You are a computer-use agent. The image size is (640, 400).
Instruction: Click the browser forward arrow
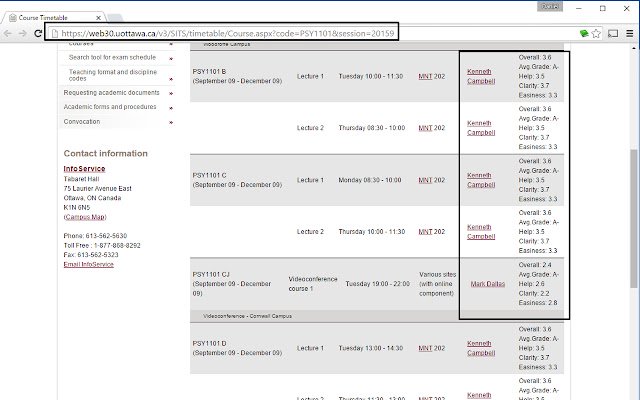23,33
